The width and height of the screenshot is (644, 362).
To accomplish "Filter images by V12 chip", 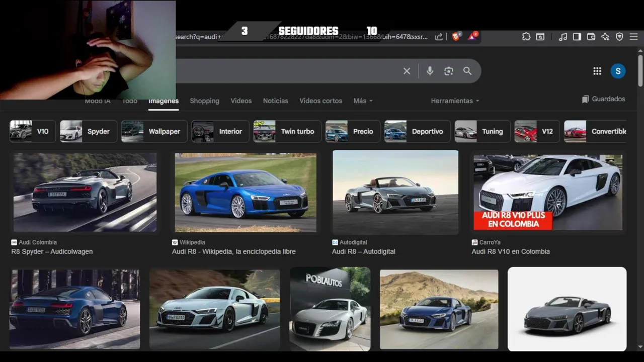I will (x=537, y=131).
